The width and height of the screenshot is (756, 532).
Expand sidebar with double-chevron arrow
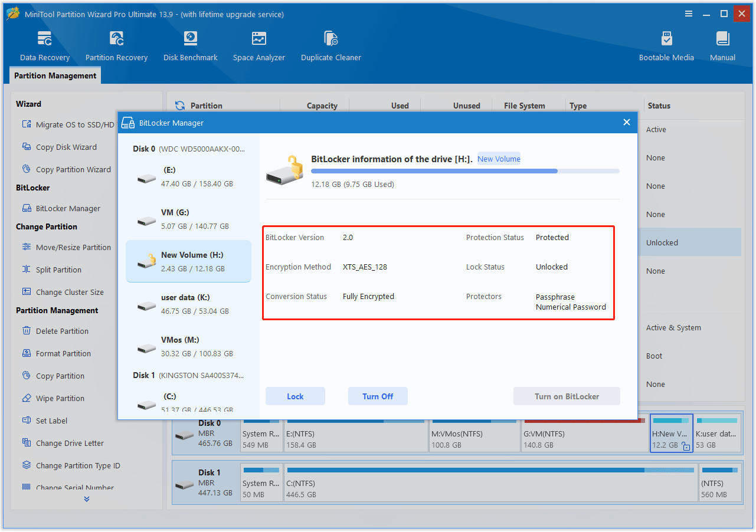tap(87, 499)
